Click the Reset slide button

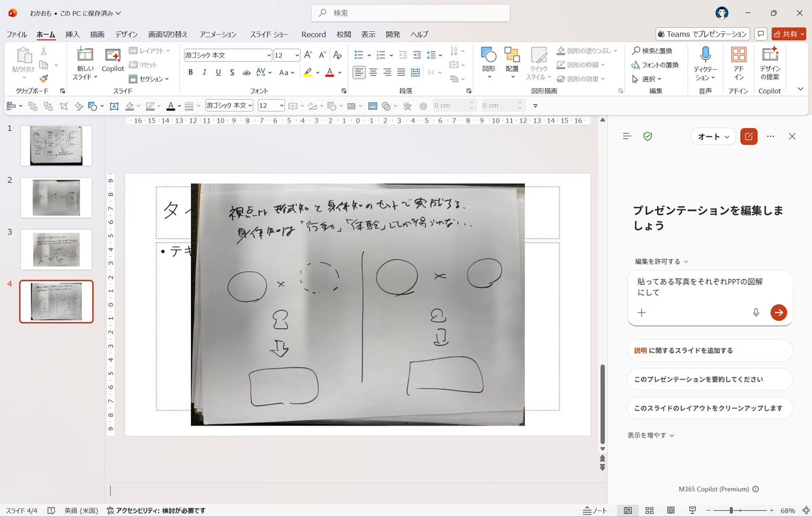[143, 65]
